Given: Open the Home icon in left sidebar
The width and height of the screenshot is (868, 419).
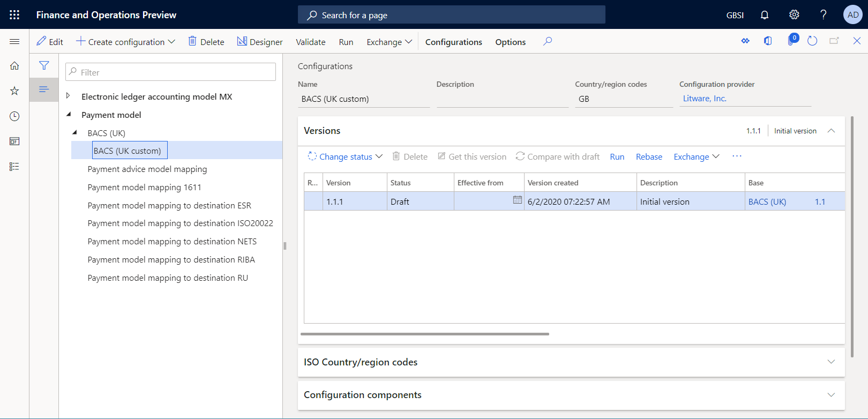Looking at the screenshot, I should 14,66.
